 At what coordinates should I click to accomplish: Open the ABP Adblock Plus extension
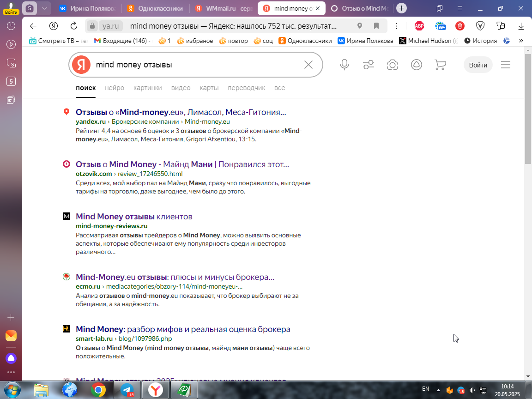point(419,26)
